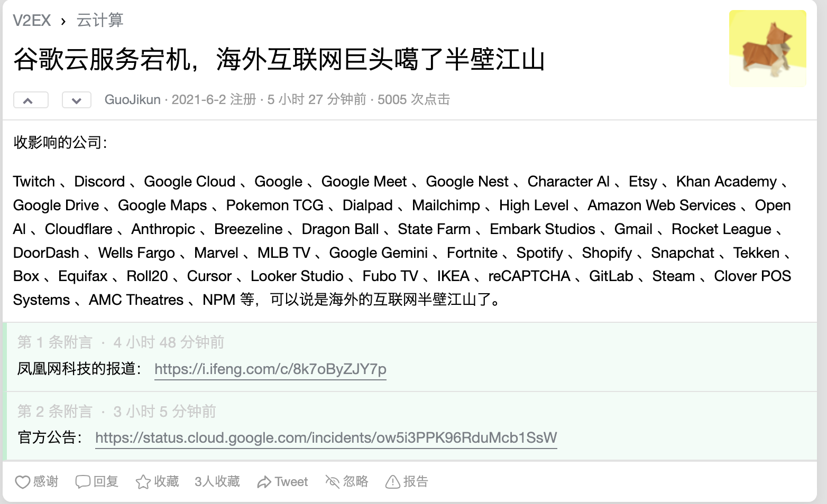This screenshot has width=827, height=504.
Task: Click 报告 to report topic
Action: (416, 482)
